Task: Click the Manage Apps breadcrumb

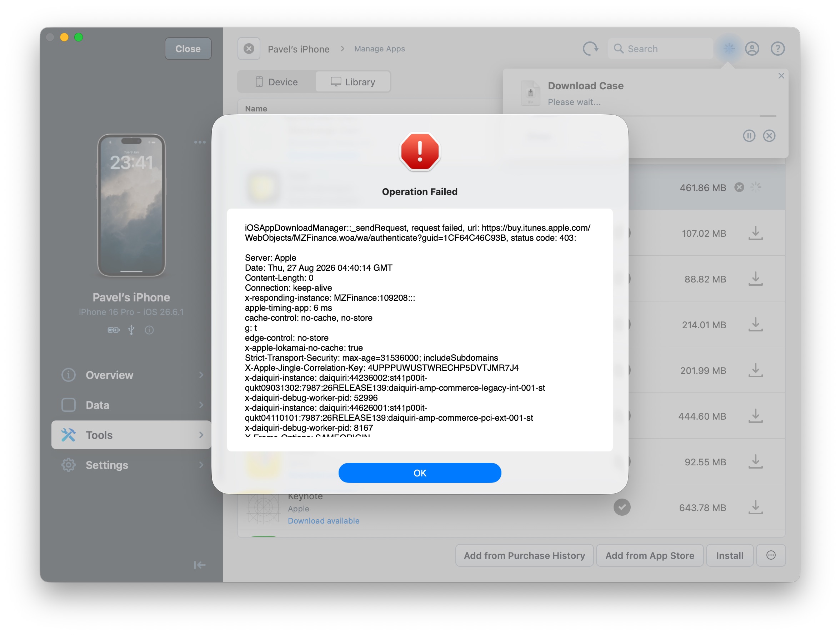Action: 379,49
